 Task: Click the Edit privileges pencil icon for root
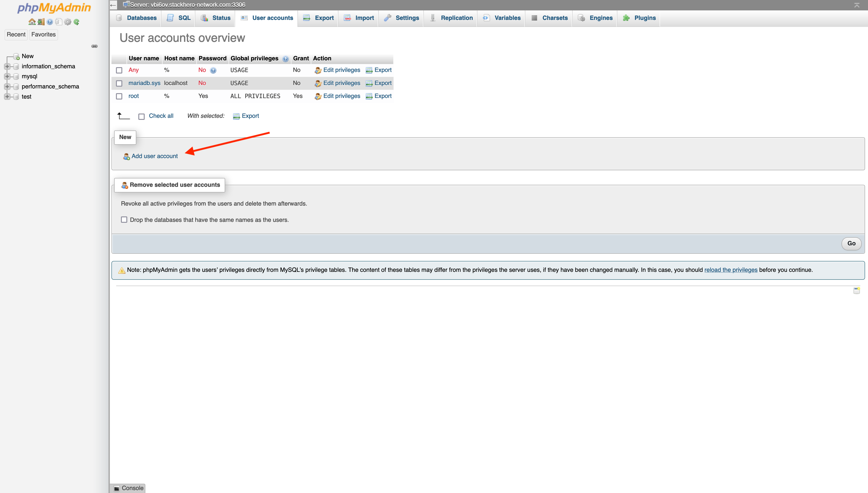[318, 96]
